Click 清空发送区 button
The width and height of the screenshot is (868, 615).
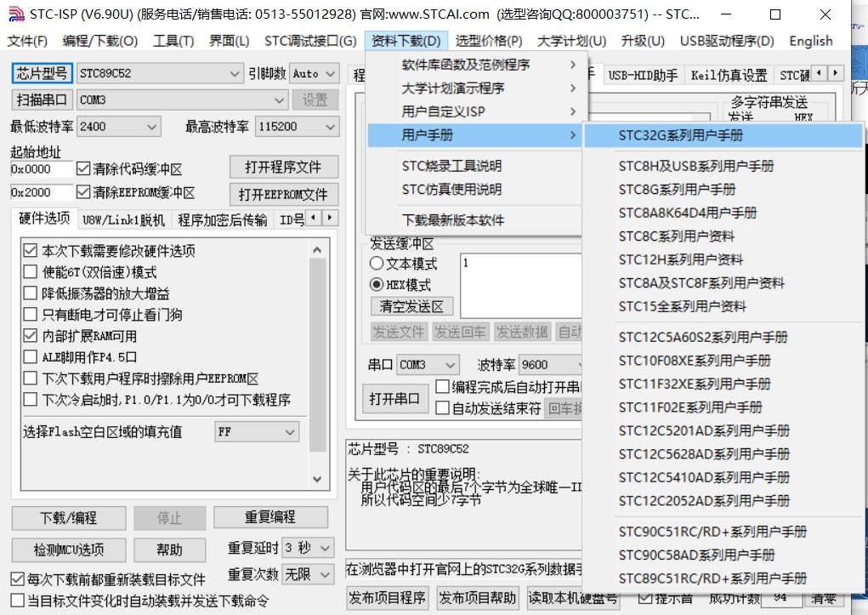point(411,306)
